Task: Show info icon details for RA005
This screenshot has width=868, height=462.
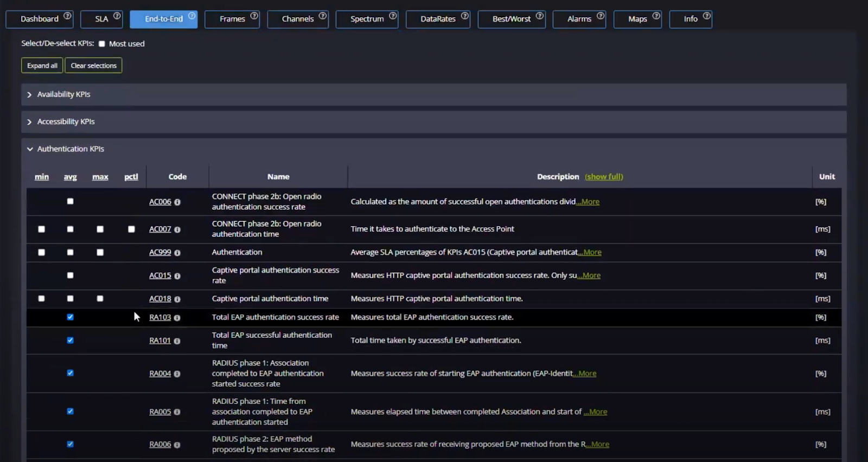Action: [177, 412]
